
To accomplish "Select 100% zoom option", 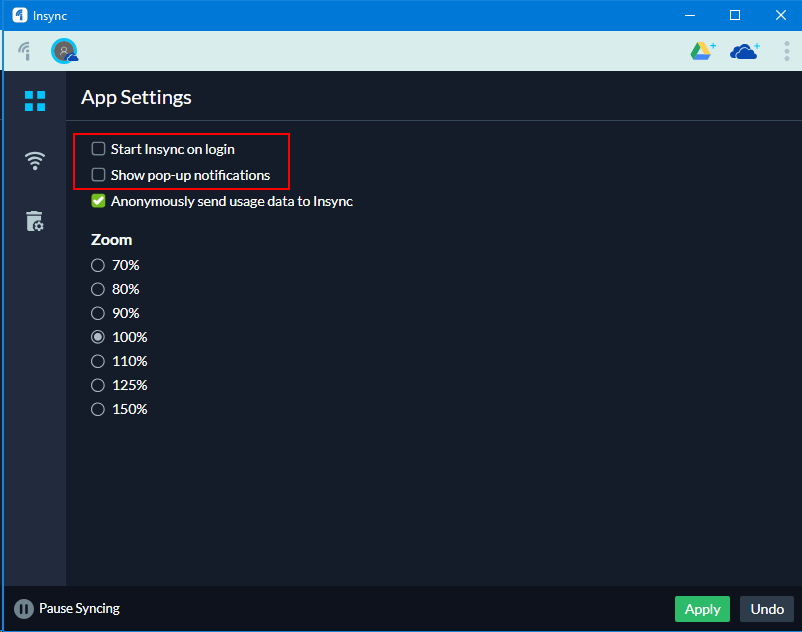I will coord(98,337).
